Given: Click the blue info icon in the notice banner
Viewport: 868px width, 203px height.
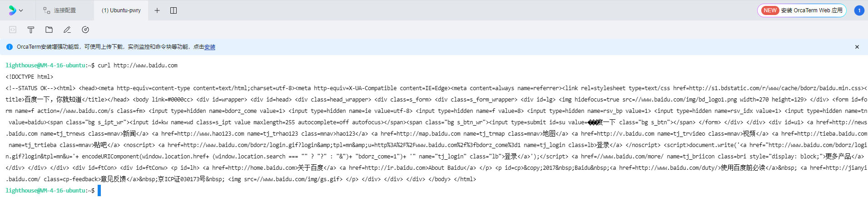Looking at the screenshot, I should coord(10,47).
